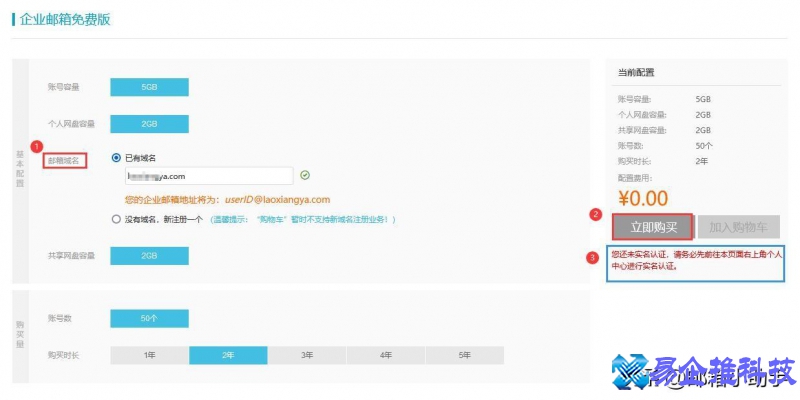Click the 加入购物车 button
The image size is (800, 400).
point(738,227)
